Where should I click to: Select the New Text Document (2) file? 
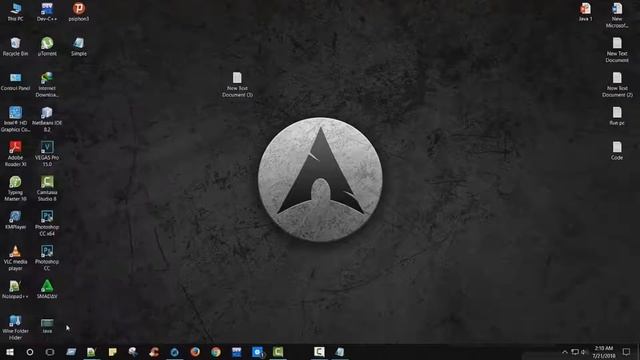(x=617, y=84)
